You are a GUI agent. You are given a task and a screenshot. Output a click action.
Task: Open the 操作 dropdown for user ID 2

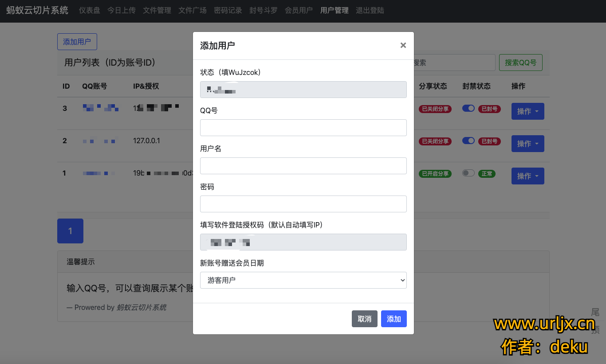(528, 144)
